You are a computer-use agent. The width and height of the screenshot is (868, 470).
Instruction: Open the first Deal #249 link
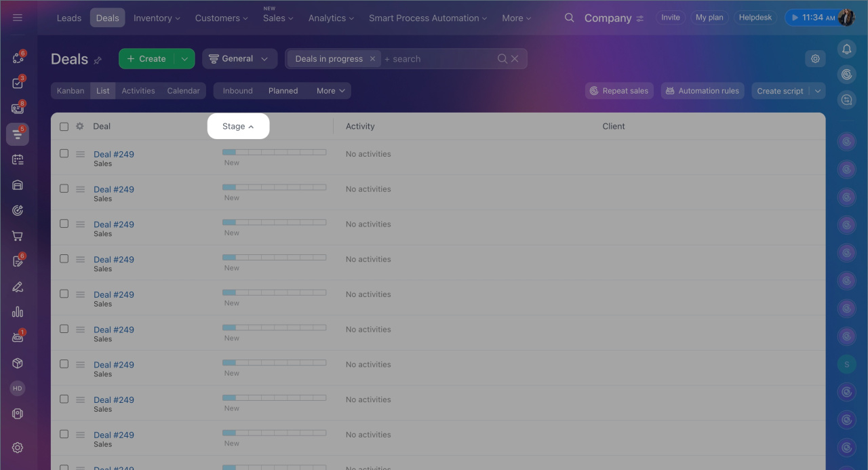(113, 154)
